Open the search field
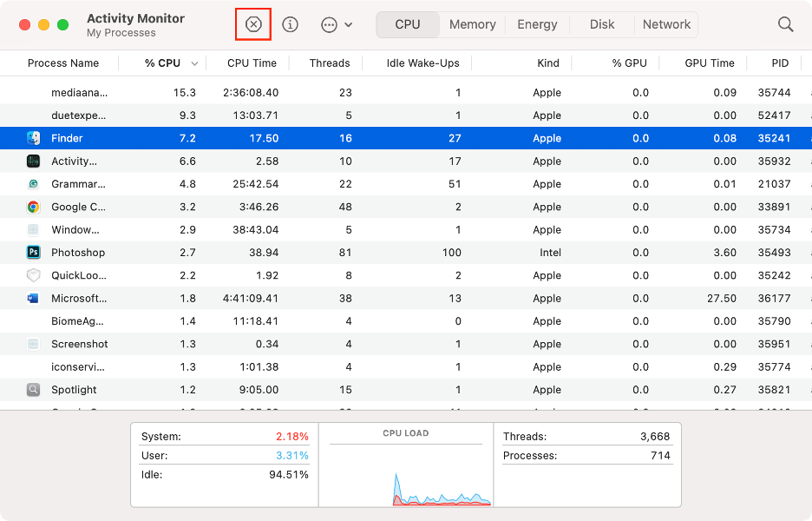This screenshot has width=812, height=521. (785, 24)
